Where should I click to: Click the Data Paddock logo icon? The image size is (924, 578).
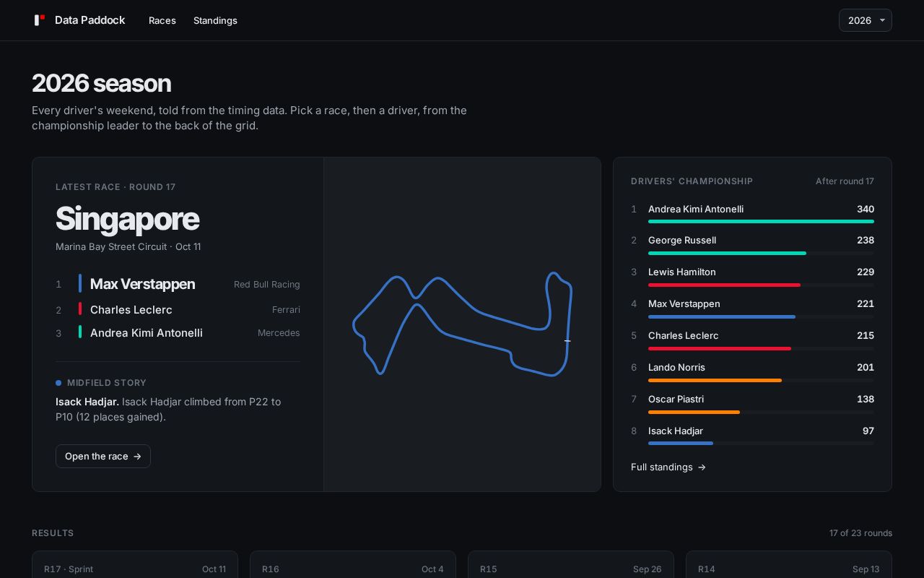[x=40, y=20]
